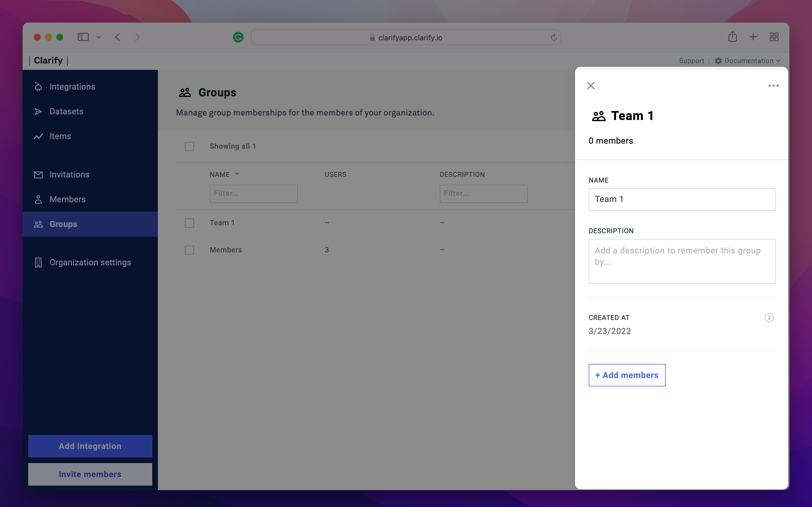Reload the page with the refresh icon
This screenshot has height=507, width=812.
(x=554, y=37)
